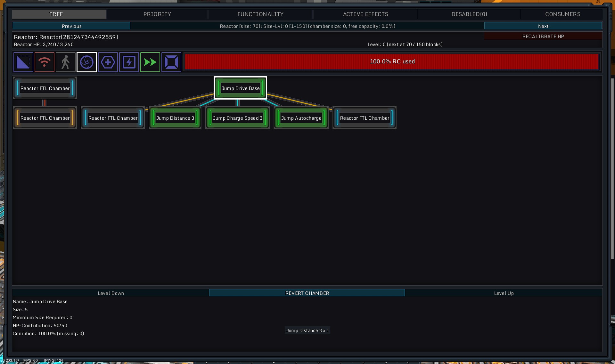Select the spiral vortex FTL chamber icon
This screenshot has height=364, width=615.
click(x=87, y=62)
